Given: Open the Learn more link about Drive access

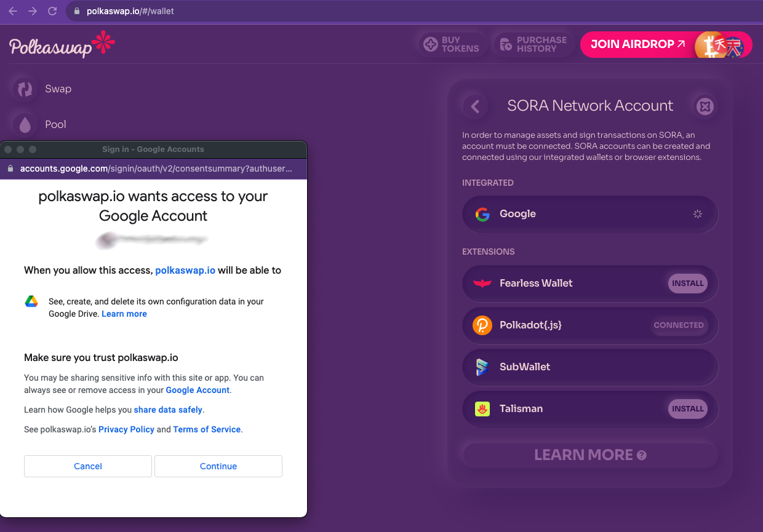Looking at the screenshot, I should [124, 314].
